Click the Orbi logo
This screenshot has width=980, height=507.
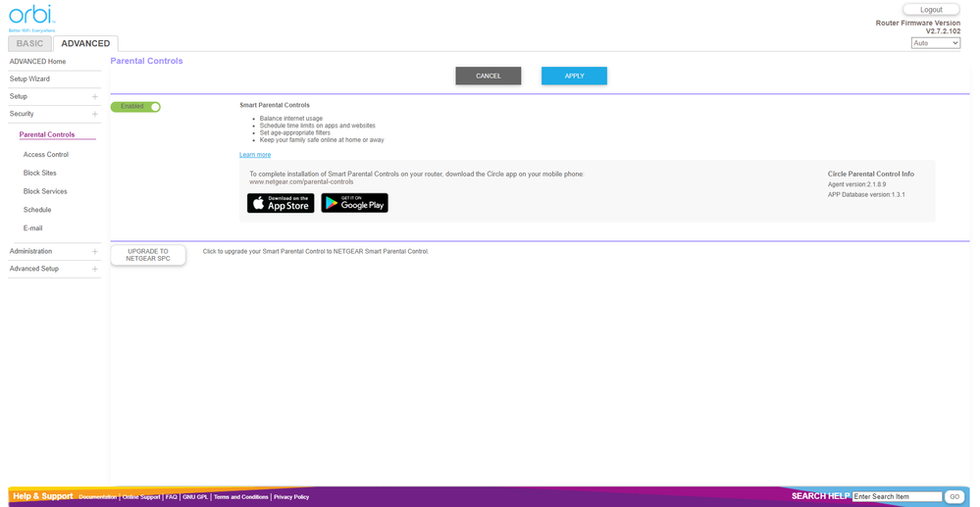coord(31,18)
